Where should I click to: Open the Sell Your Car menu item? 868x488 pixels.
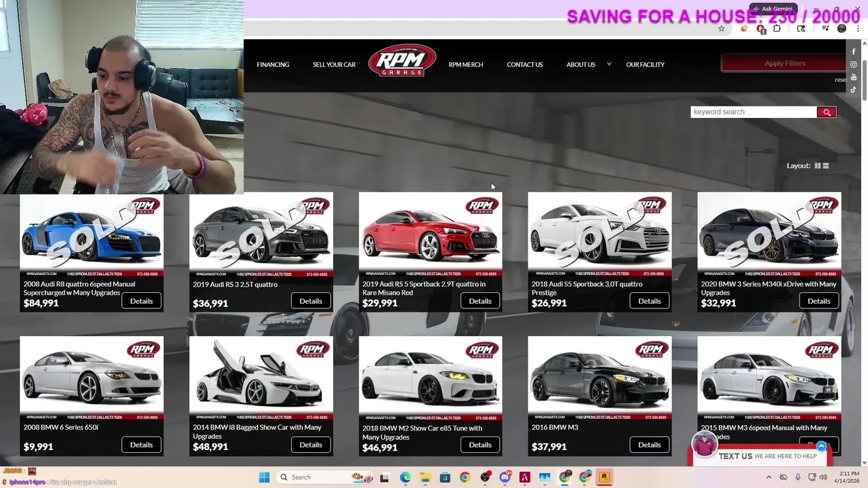(334, 64)
